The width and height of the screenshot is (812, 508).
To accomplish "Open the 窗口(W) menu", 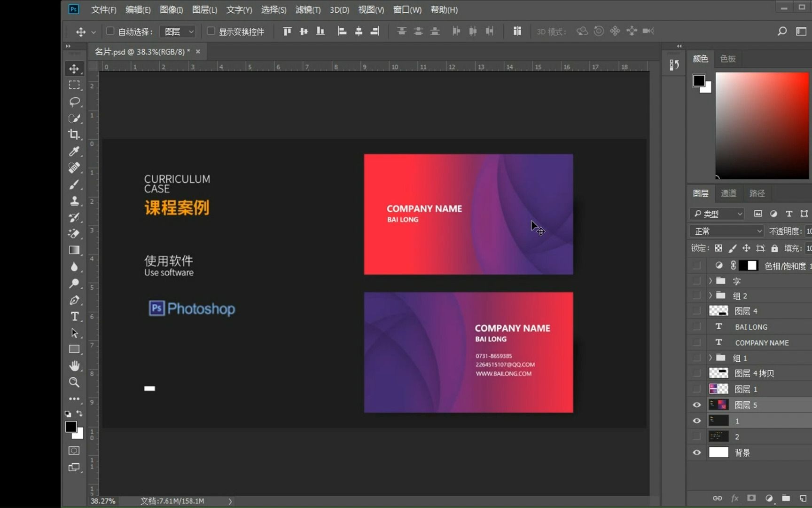I will (407, 9).
